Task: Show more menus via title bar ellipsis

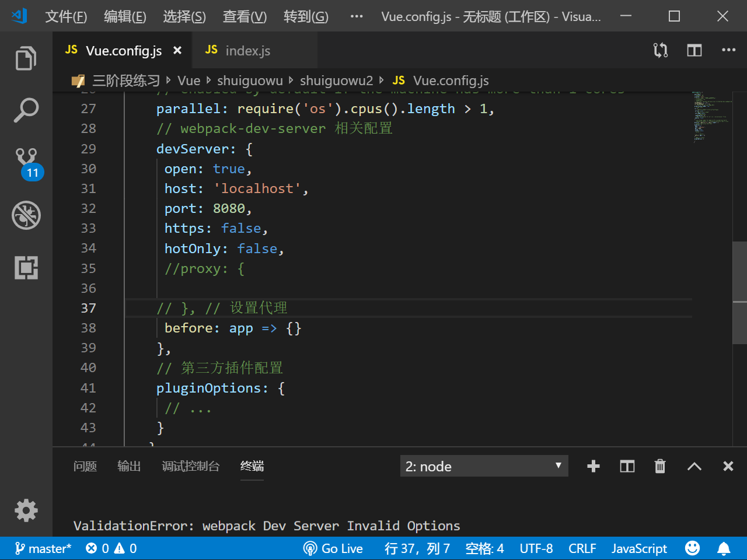Action: (357, 16)
